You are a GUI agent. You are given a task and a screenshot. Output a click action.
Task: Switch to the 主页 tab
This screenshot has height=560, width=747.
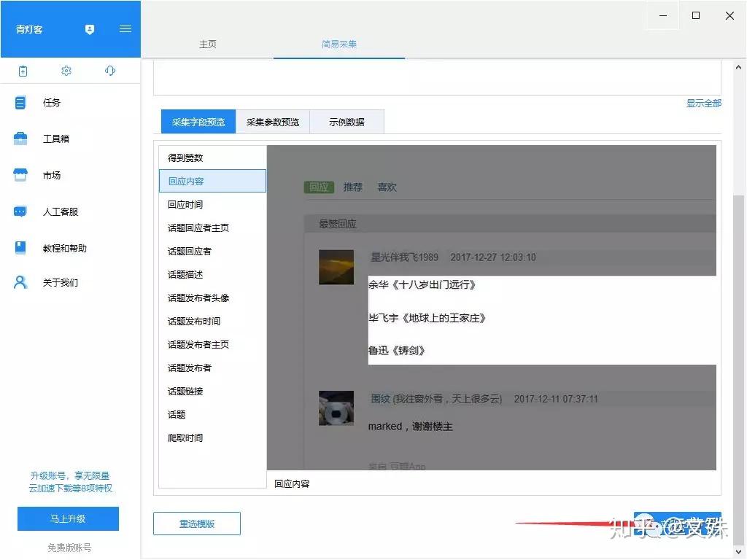pyautogui.click(x=208, y=44)
